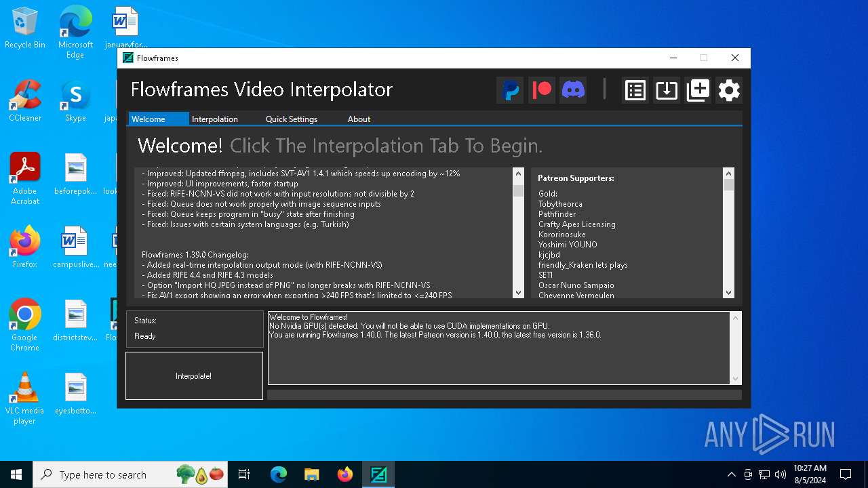Click the taskbar search box

[129, 474]
